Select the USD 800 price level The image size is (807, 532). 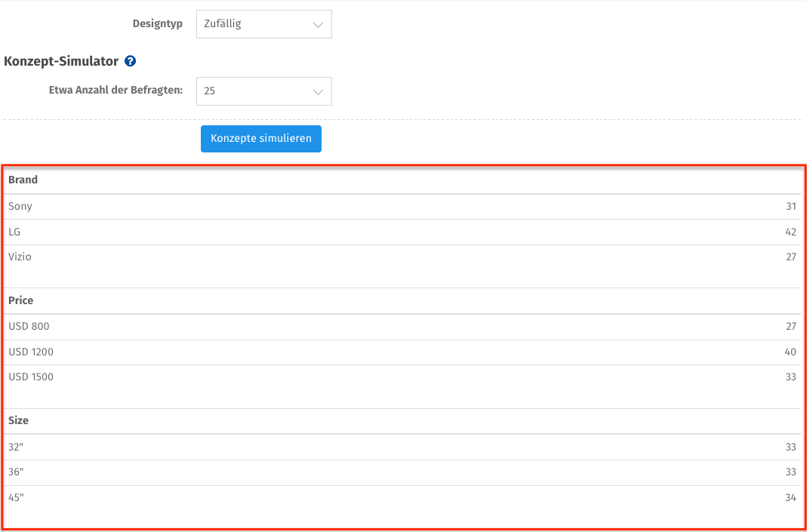(28, 326)
